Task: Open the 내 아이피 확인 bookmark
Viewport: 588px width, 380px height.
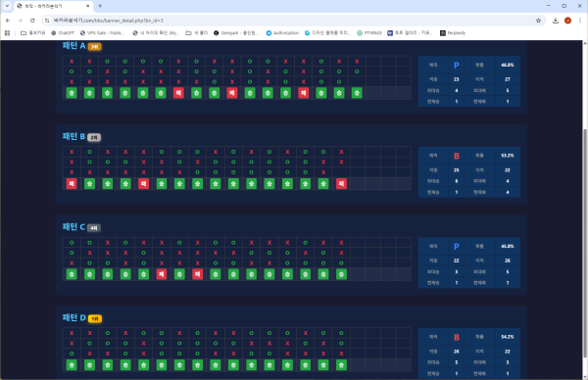Action: tap(156, 33)
